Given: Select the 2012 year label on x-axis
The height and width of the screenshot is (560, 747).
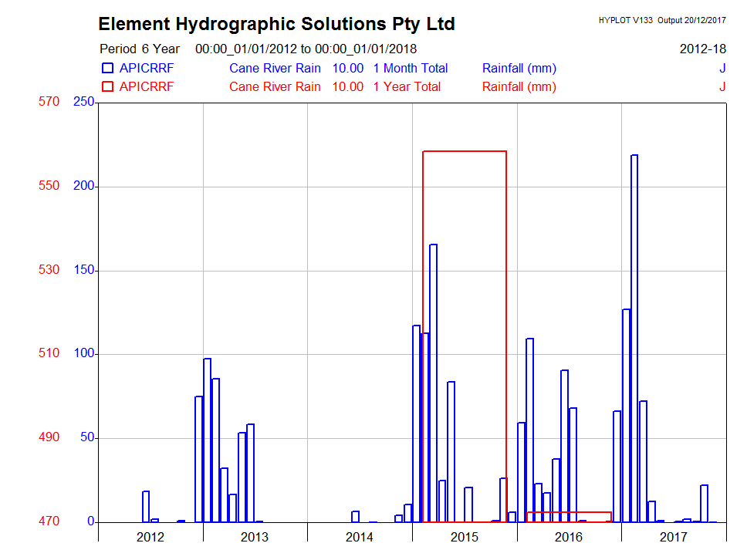Looking at the screenshot, I should (x=150, y=537).
